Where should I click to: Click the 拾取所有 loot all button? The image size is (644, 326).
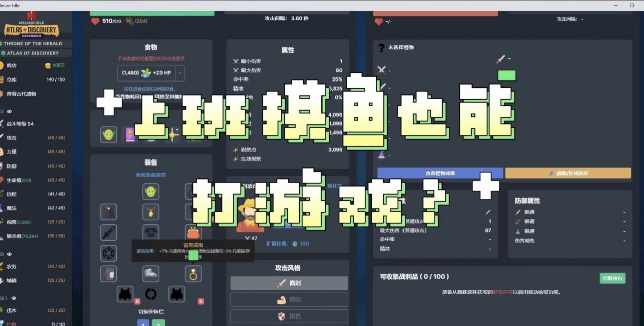[x=612, y=278]
